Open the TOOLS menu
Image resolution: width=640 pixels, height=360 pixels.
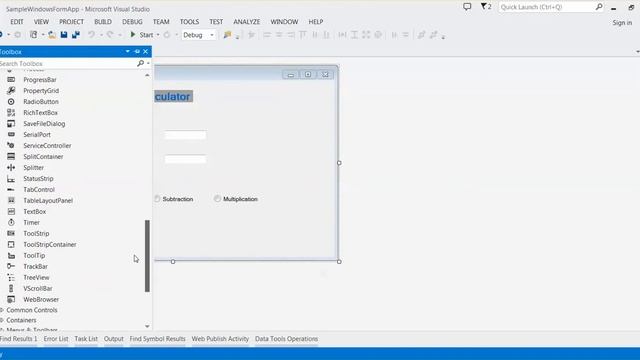click(189, 22)
